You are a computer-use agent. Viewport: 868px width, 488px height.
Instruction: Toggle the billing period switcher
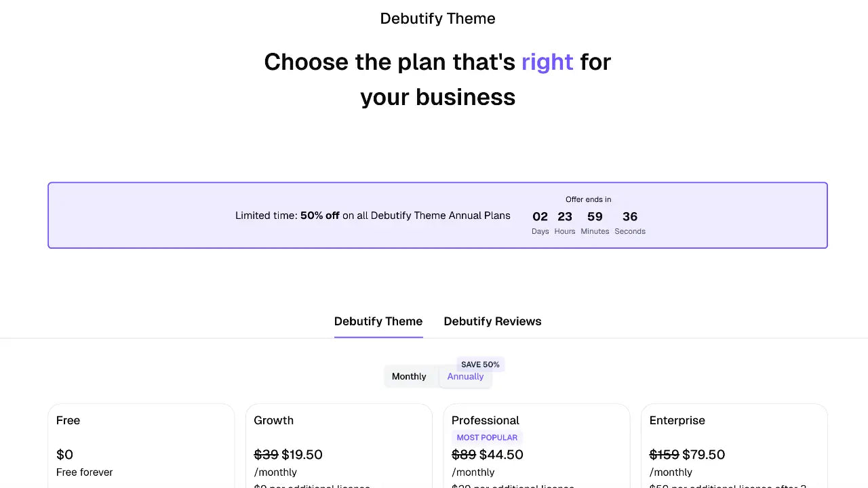pos(437,376)
